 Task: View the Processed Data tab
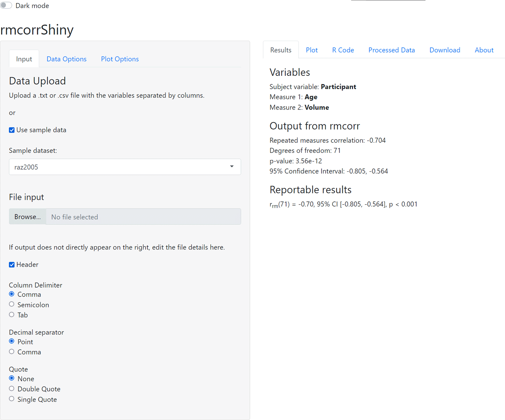pyautogui.click(x=392, y=50)
